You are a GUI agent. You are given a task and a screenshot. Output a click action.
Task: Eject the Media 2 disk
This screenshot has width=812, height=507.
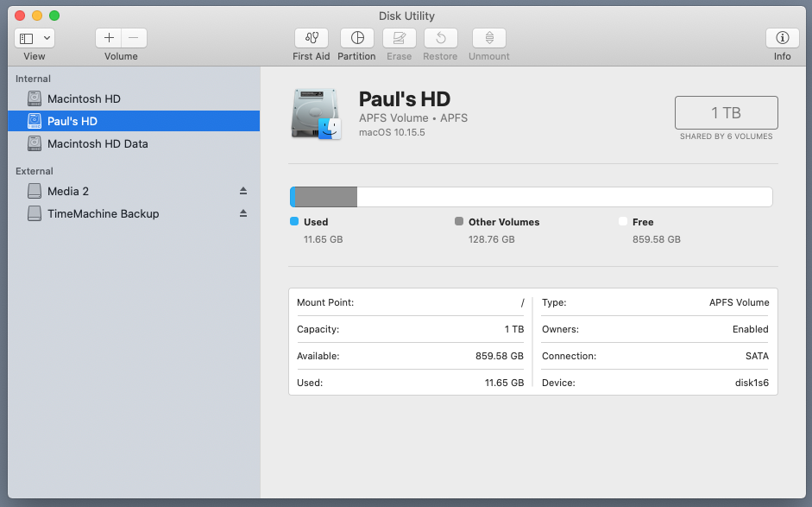(243, 191)
